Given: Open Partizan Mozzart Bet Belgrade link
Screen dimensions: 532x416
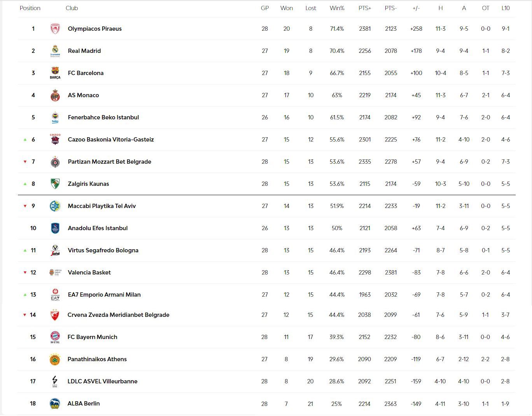Looking at the screenshot, I should pyautogui.click(x=109, y=162).
